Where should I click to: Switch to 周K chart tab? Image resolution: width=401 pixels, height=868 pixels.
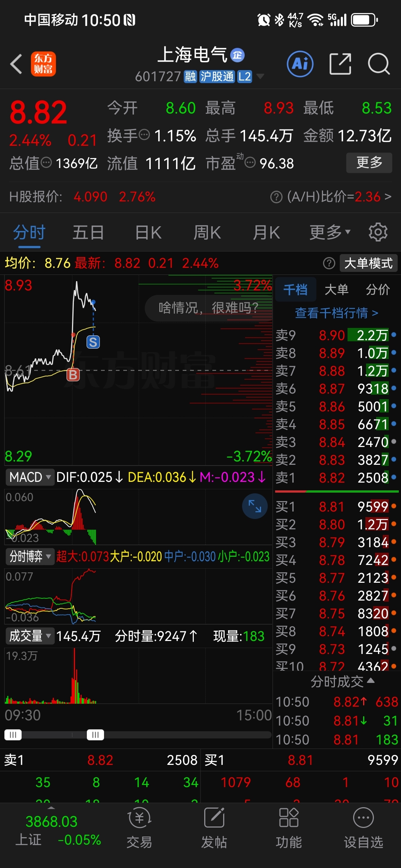(x=207, y=233)
